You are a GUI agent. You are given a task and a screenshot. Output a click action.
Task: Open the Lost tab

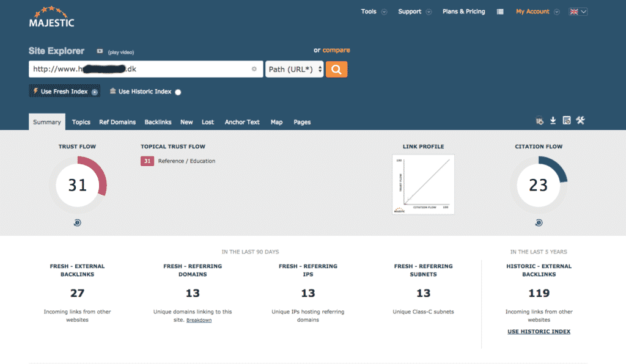(208, 122)
